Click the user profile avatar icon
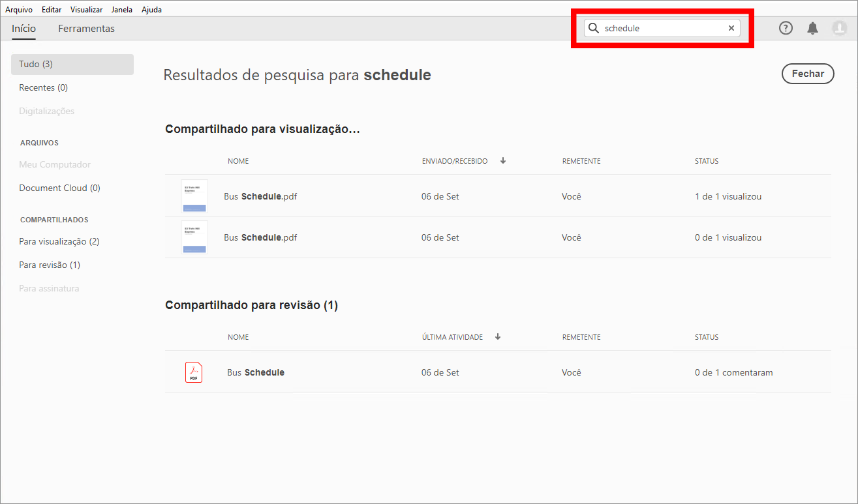 840,28
